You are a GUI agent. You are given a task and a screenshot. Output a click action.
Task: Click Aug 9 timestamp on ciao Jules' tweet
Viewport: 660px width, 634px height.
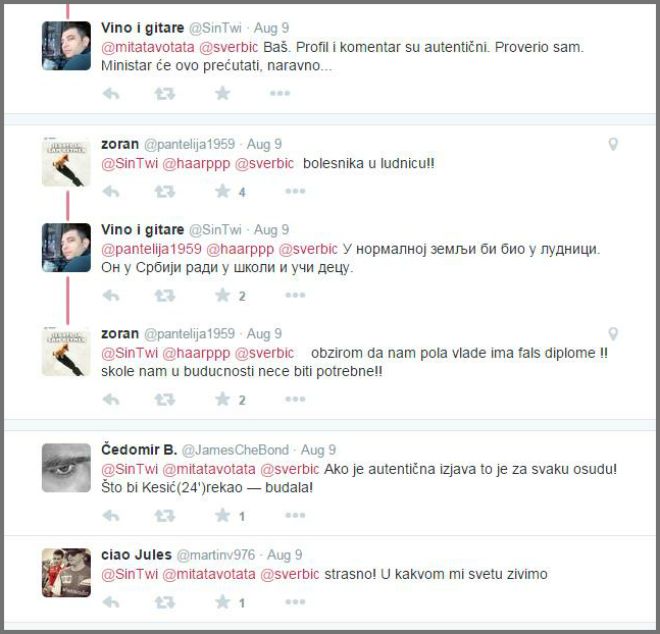coord(285,555)
